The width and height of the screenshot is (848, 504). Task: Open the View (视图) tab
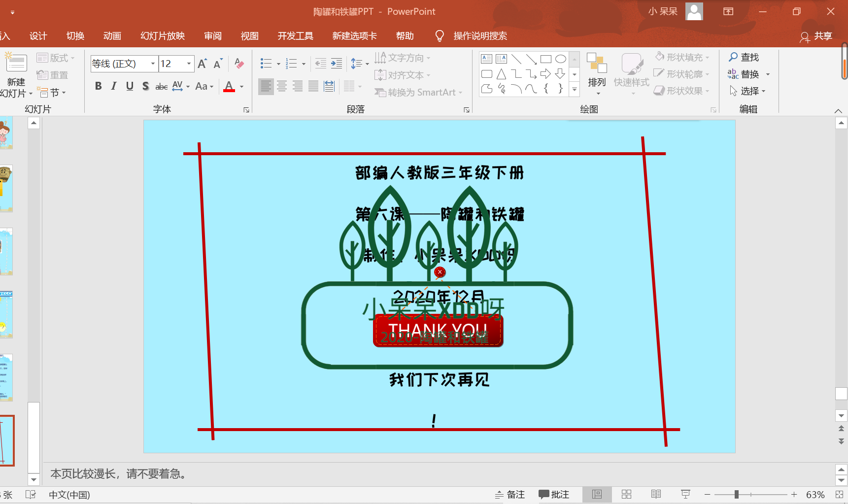coord(250,36)
